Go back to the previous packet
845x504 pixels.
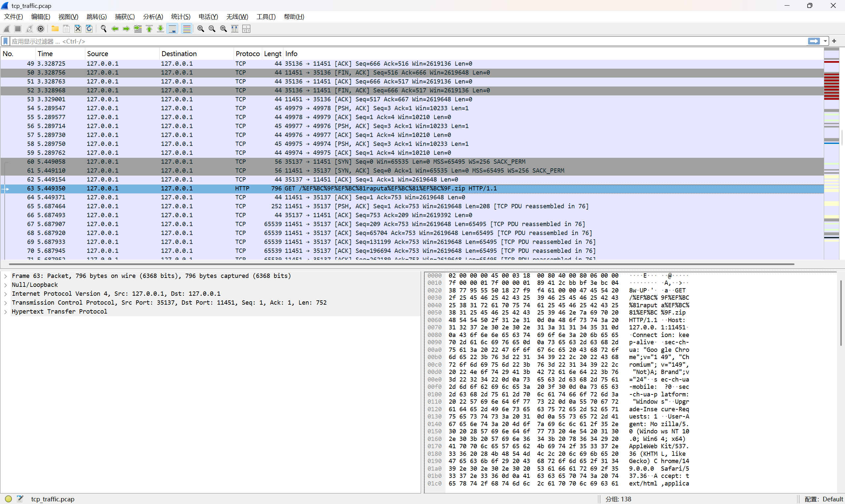(x=115, y=29)
